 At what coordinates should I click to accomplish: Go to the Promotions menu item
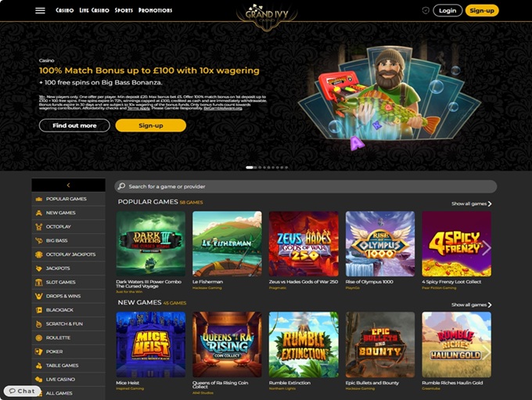155,10
